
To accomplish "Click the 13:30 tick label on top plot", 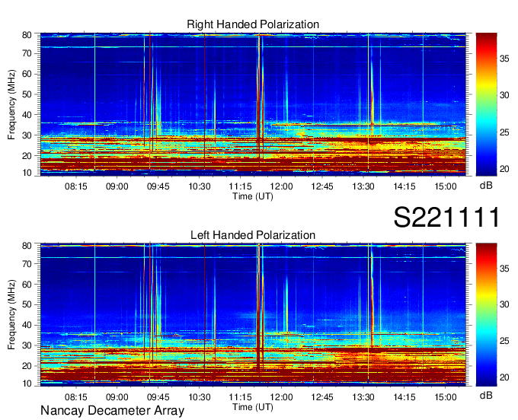I will coord(363,186).
